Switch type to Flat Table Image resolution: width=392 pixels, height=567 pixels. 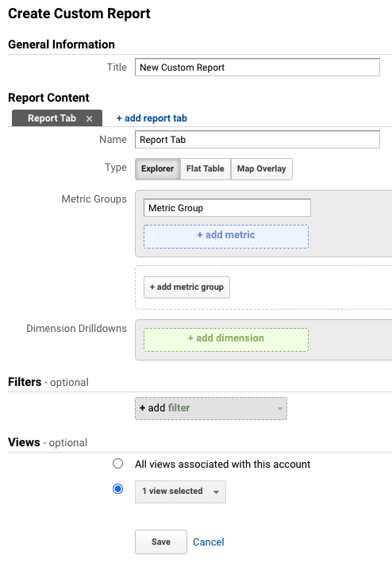coord(206,169)
